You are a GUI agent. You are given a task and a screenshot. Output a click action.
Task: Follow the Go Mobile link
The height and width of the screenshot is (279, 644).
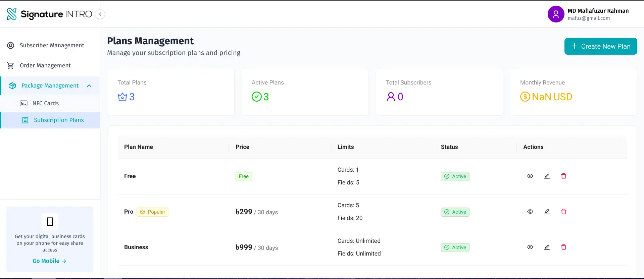49,261
